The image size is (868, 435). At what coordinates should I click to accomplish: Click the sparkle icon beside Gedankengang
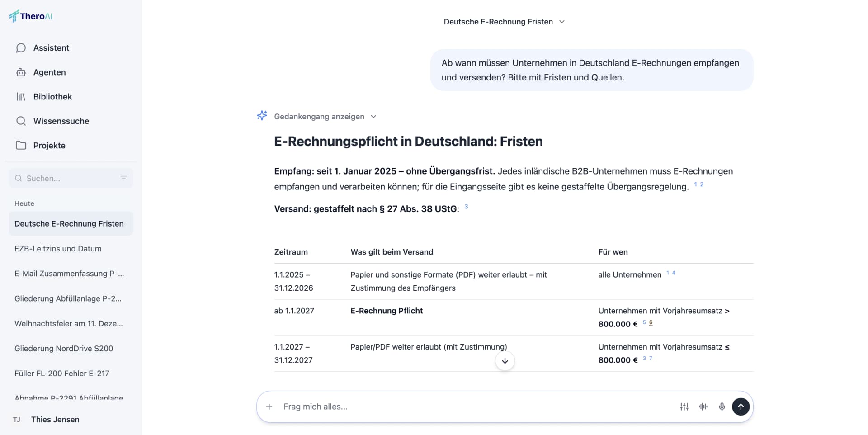coord(262,116)
